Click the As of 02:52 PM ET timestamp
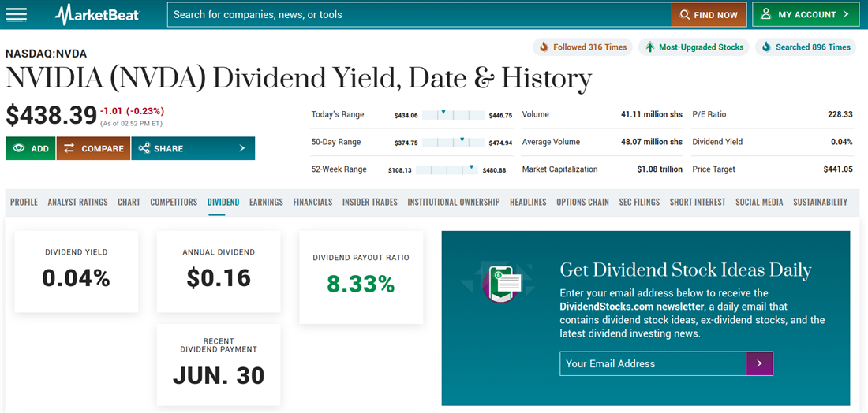Viewport: 868px width, 413px height. 131,123
